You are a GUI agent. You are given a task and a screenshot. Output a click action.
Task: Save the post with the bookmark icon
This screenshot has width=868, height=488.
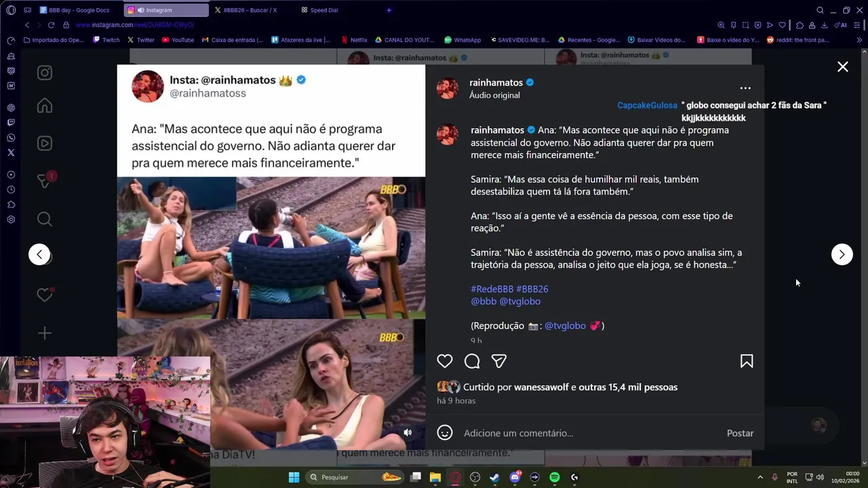point(747,361)
